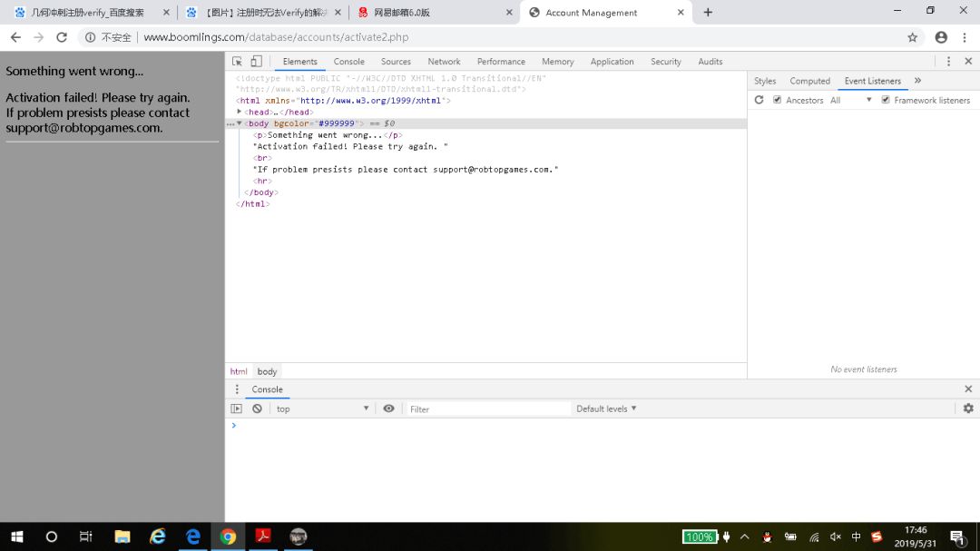Click the address bar URL
The width and height of the screenshot is (980, 551).
276,37
